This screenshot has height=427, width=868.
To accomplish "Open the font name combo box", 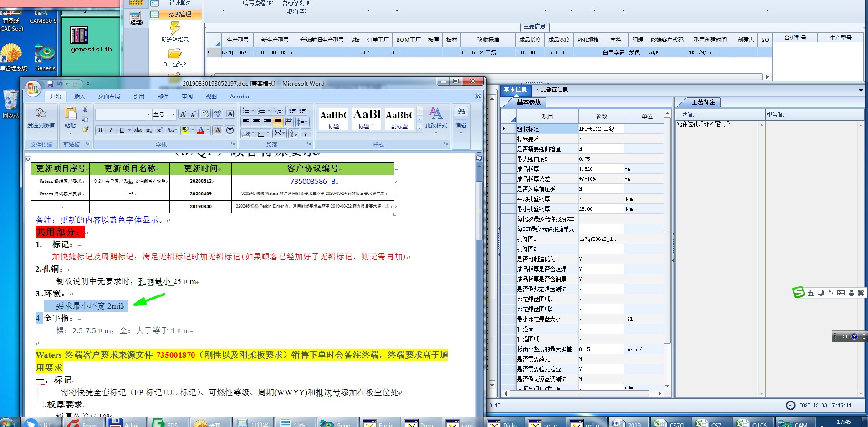I will pyautogui.click(x=123, y=114).
